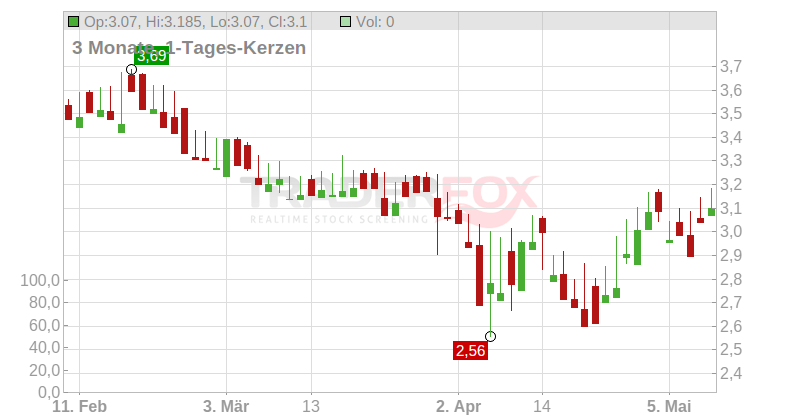This screenshot has height=420, width=800.
Task: Click the 'Vol: 0' volume readout
Action: click(x=375, y=22)
